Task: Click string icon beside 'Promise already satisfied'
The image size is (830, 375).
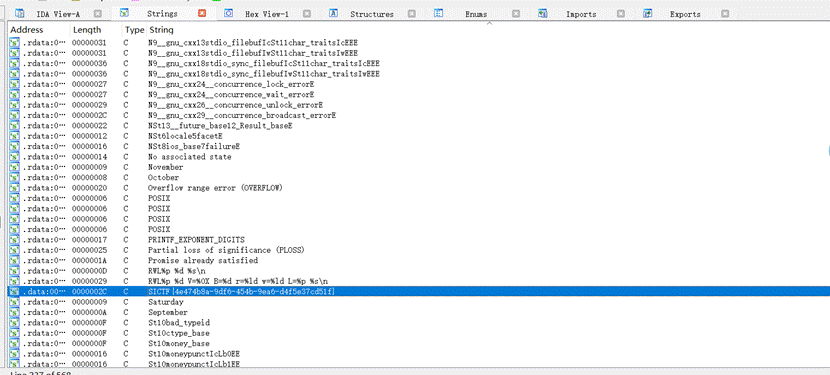Action: tap(14, 261)
